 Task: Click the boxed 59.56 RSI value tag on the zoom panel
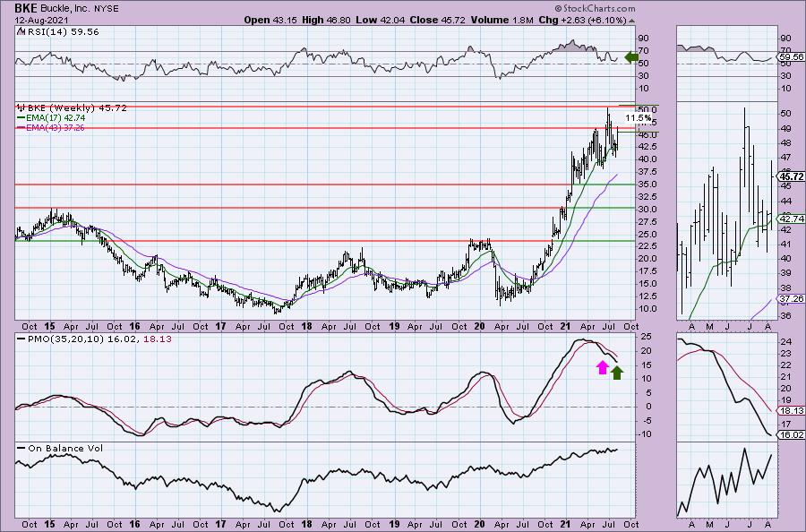(792, 57)
